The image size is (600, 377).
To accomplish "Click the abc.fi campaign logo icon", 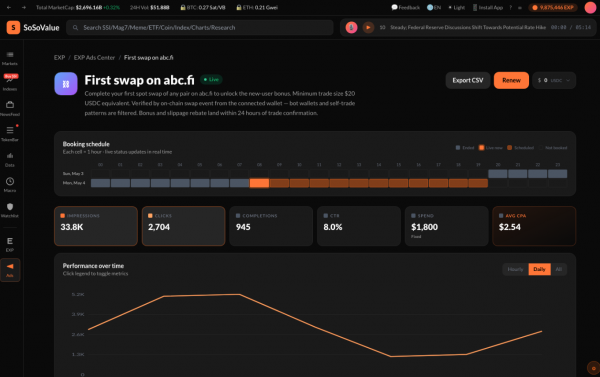I will [66, 83].
